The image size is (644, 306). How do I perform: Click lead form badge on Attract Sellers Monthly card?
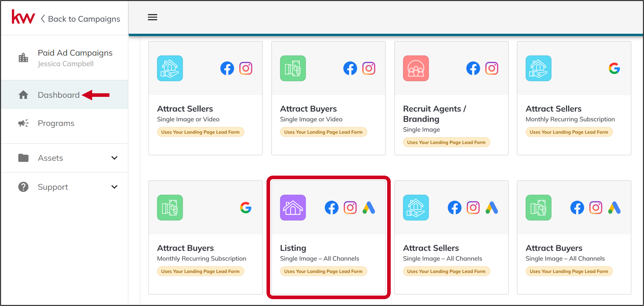(569, 132)
